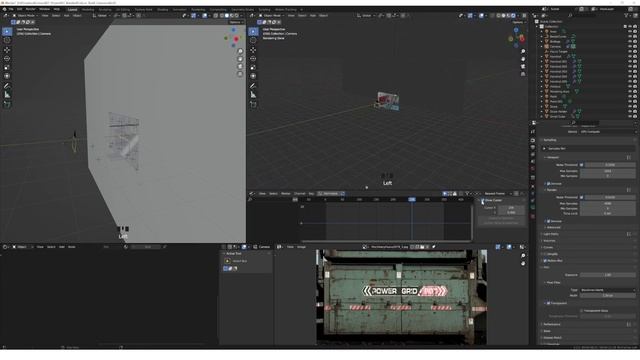Screen dimensions: 640x360
Task: Open Pixel Filter Type dropdown
Action: coord(607,290)
